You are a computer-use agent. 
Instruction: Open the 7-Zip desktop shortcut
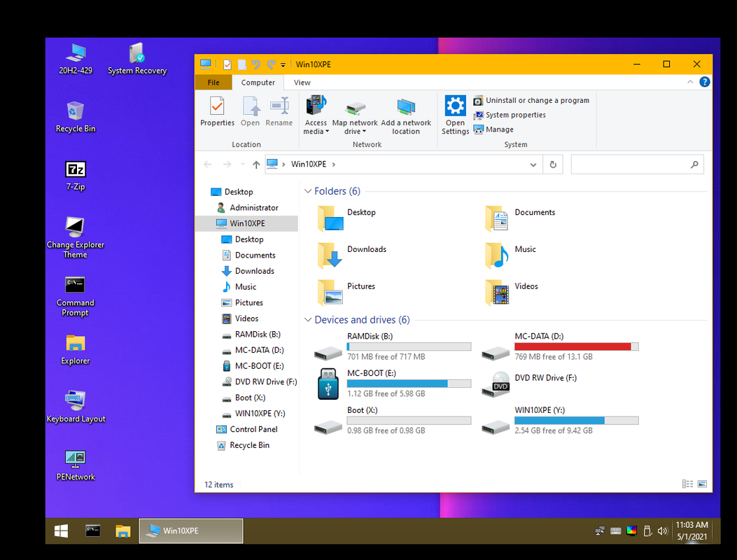click(75, 176)
